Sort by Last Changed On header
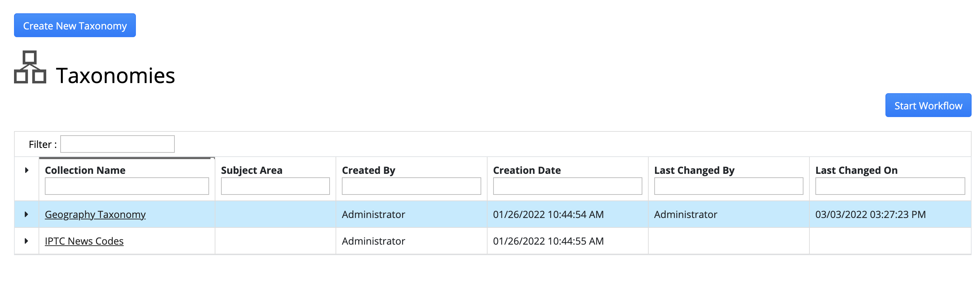 pyautogui.click(x=856, y=170)
